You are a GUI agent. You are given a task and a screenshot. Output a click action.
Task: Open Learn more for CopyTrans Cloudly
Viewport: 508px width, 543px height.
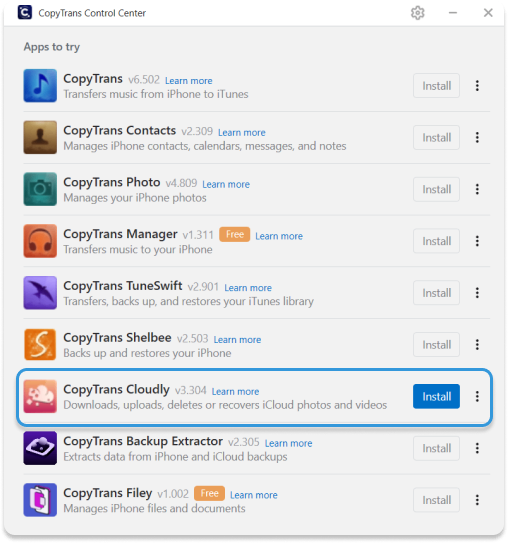235,391
